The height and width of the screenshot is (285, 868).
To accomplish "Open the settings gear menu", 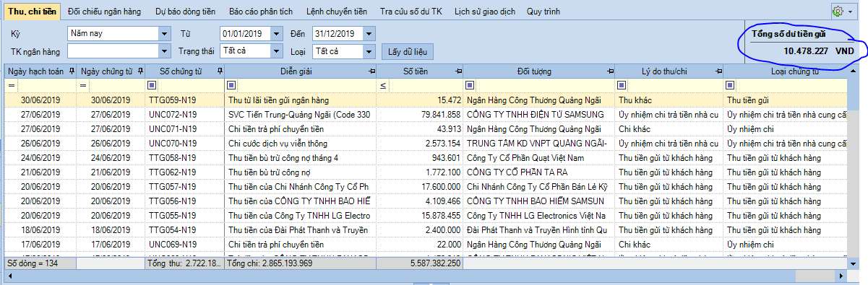I will [x=846, y=12].
